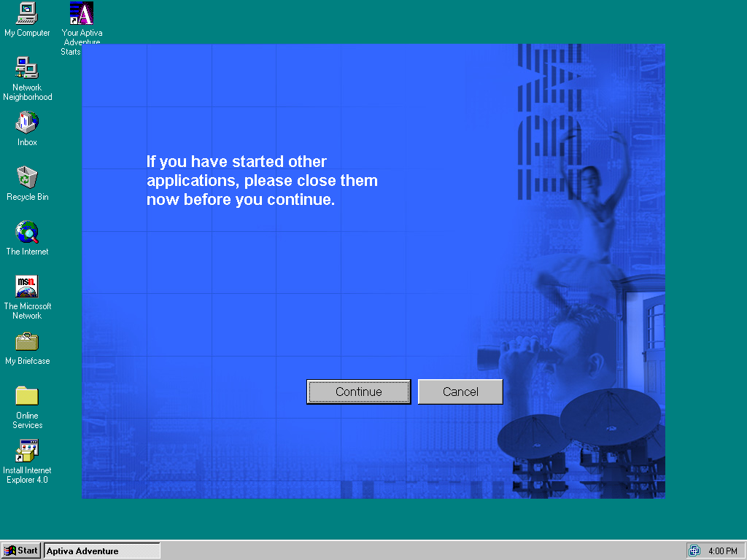Select The Microsoft Network MSN icon
747x560 pixels.
coord(27,287)
